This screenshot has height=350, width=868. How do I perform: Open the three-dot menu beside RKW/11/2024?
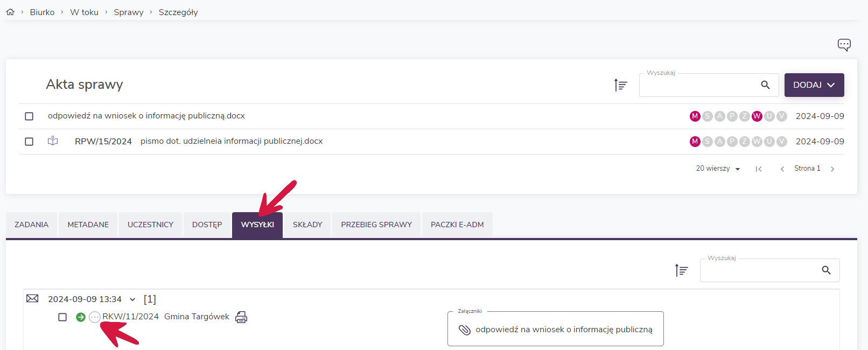coord(95,317)
